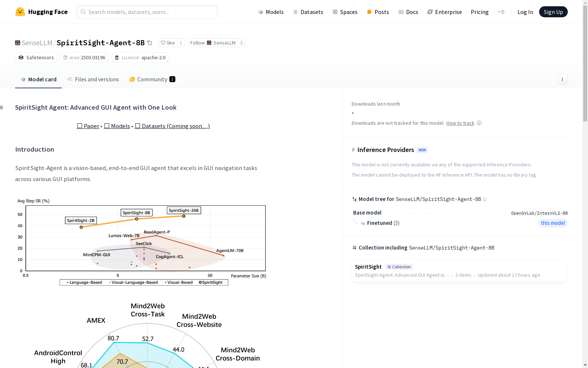The width and height of the screenshot is (588, 368).
Task: Click the Introduction heading
Action: [x=35, y=149]
